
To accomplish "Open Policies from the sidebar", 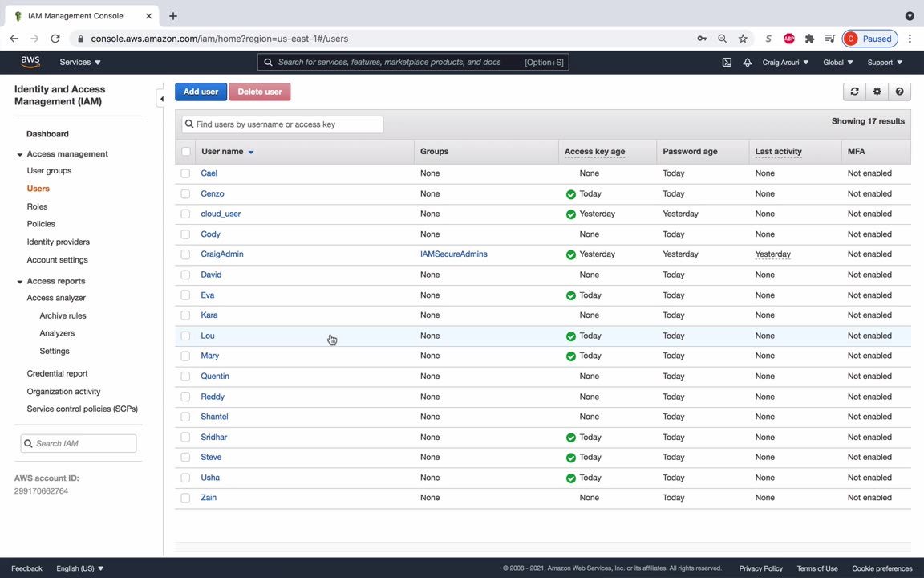I will (41, 224).
